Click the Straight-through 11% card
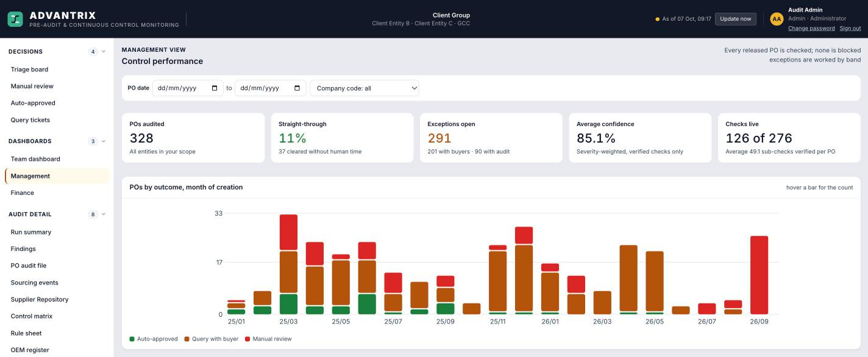Image resolution: width=868 pixels, height=357 pixels. (342, 138)
